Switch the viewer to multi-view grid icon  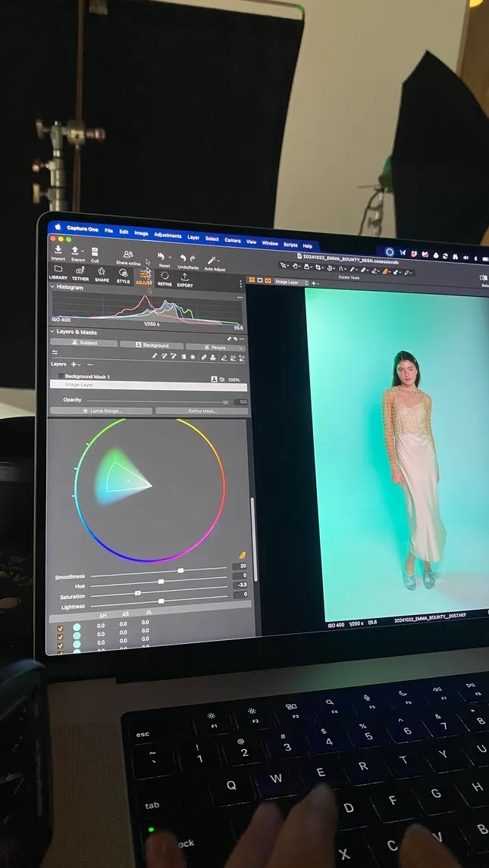(x=252, y=279)
